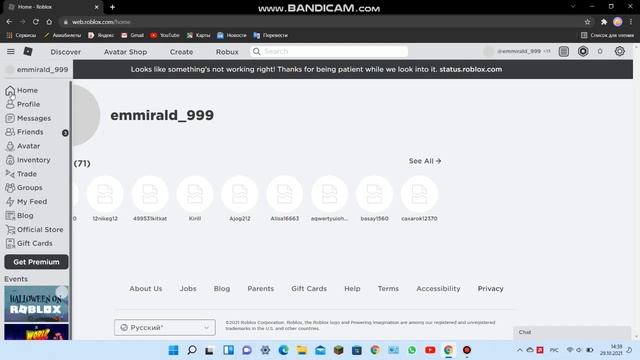Open the YouTube bookmark
This screenshot has height=360, width=640.
tap(165, 36)
